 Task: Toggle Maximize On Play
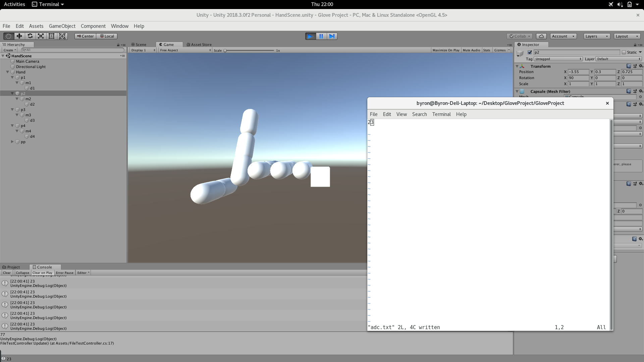point(446,50)
